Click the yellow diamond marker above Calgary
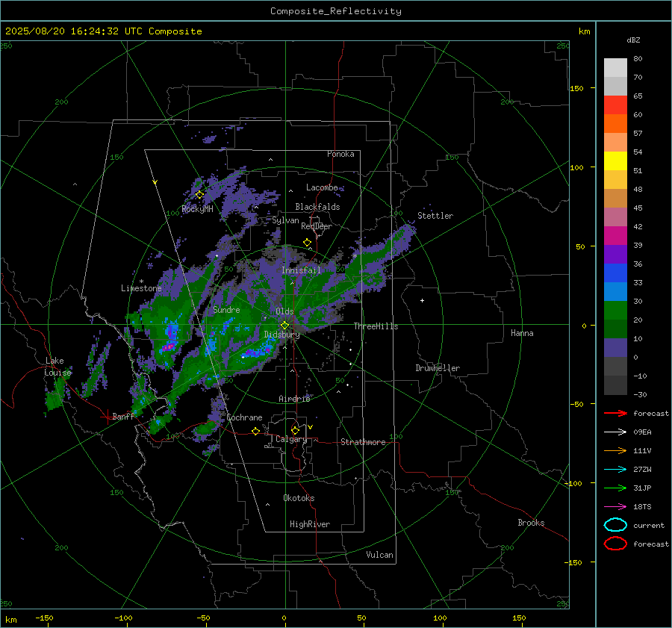The height and width of the screenshot is (628, 672). pos(295,430)
